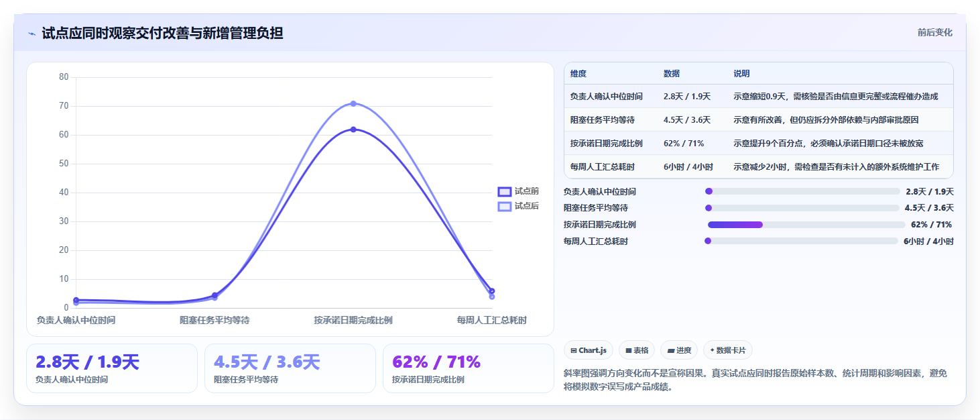Click chart x-axis label 按承诺日期完成比例
980x420 pixels.
point(353,321)
